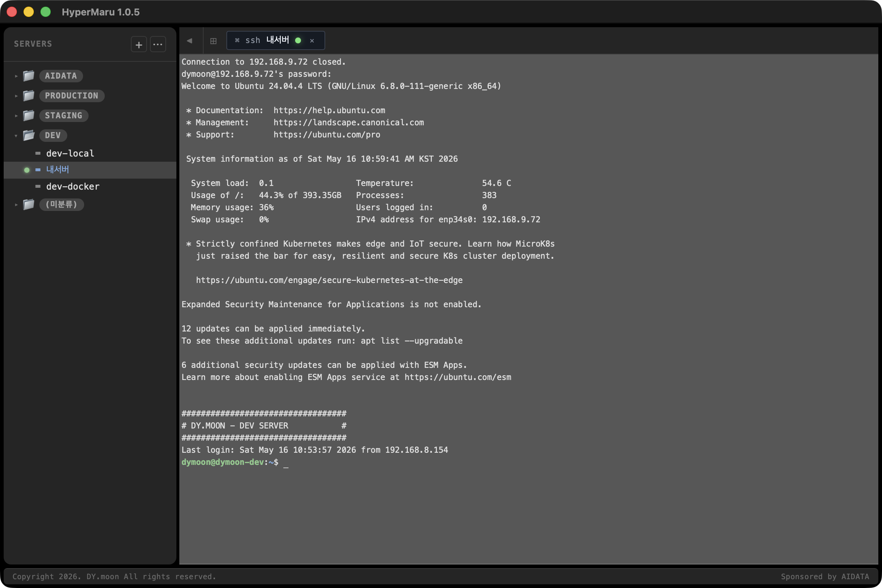Click the 'Last login' line in terminal
This screenshot has height=588, width=882.
click(x=315, y=450)
